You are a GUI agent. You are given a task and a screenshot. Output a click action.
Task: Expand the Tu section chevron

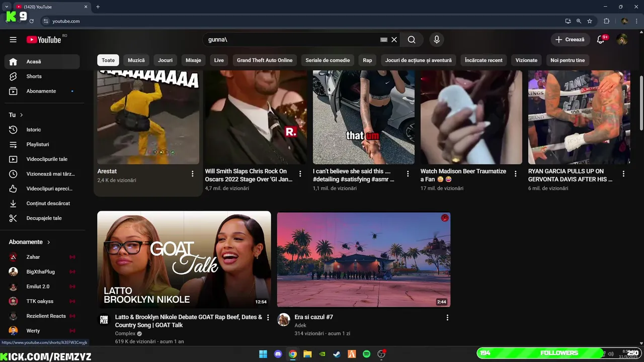21,115
